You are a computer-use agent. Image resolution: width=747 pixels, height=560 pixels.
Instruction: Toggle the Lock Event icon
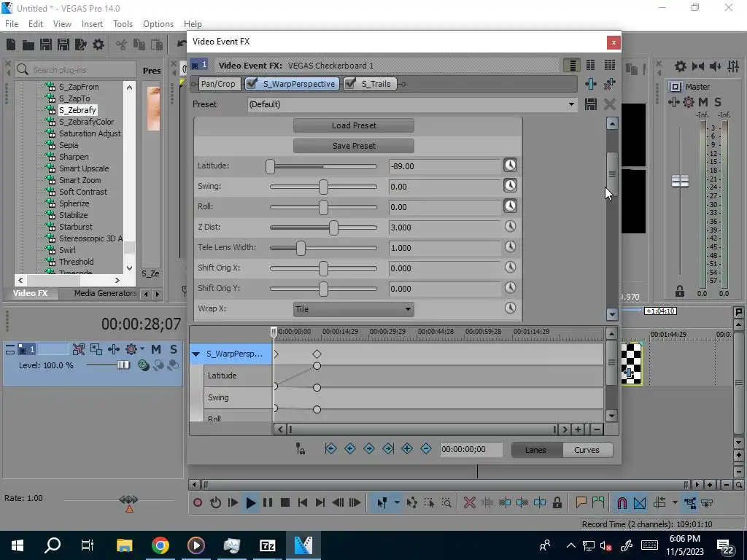[557, 502]
